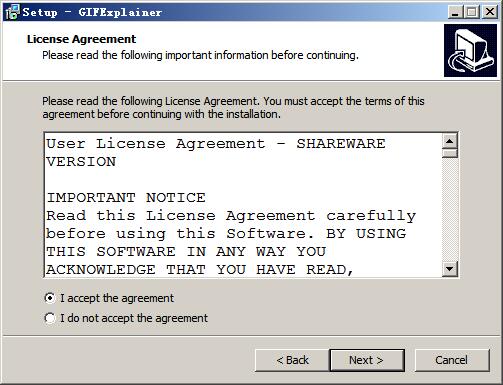This screenshot has height=385, width=503.
Task: Click the "User License Agreement - SHAREWARE" heading line
Action: (x=216, y=144)
